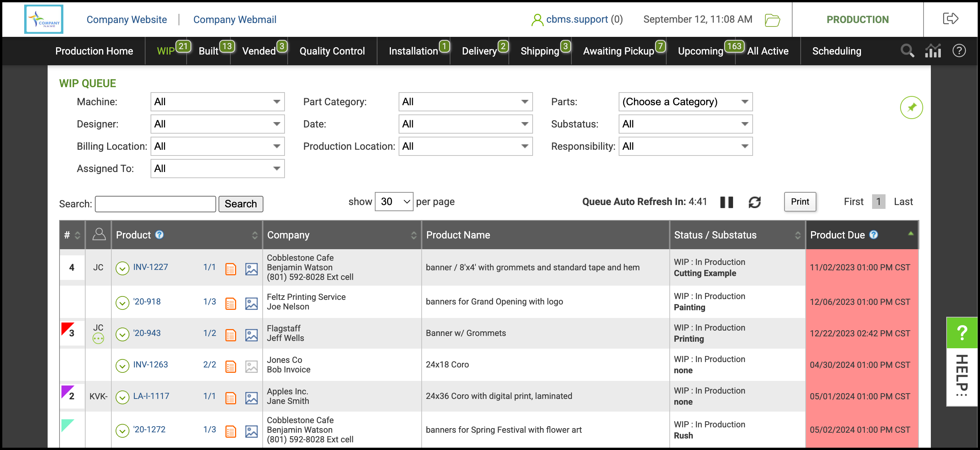Open the Company Webmail link
Viewport: 980px width, 450px height.
235,20
